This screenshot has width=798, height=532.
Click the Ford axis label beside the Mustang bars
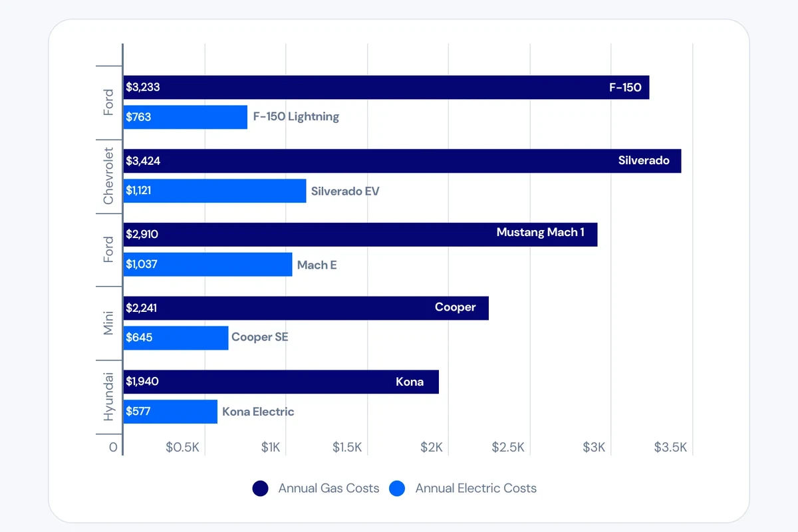tap(108, 249)
